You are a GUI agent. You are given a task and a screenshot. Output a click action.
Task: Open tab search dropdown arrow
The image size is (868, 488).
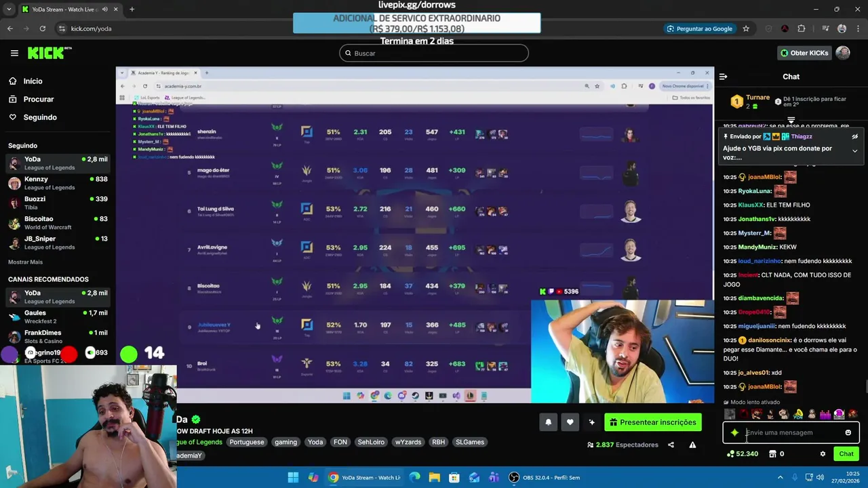pyautogui.click(x=7, y=9)
